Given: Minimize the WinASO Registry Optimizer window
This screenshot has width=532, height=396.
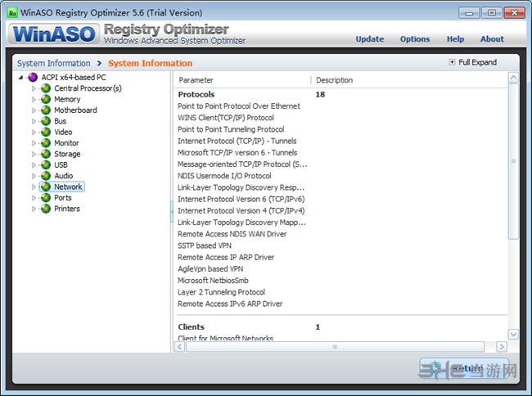Looking at the screenshot, I should [469, 13].
